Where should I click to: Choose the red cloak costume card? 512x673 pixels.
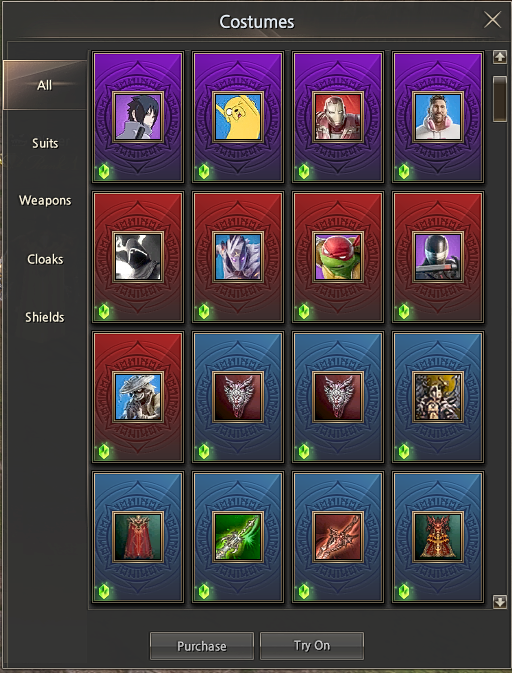click(x=138, y=537)
